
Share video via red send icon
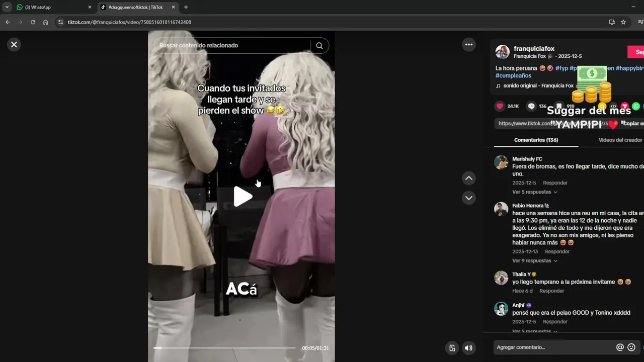pyautogui.click(x=625, y=106)
